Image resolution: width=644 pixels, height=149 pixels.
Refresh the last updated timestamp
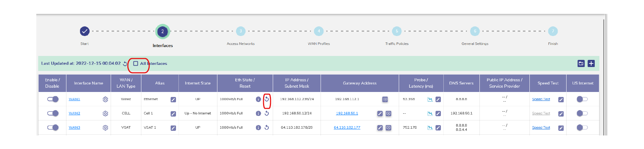click(x=125, y=64)
